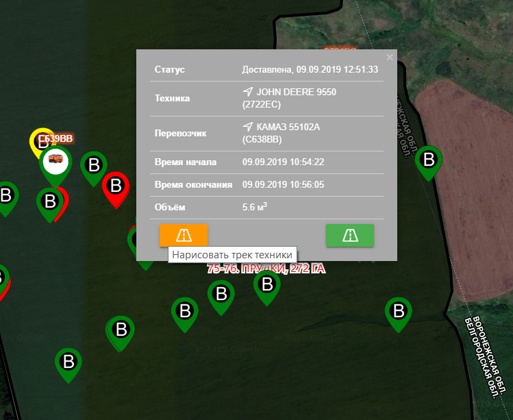Screen dimensions: 513x420
Task: Click the green road track button
Action: [350, 235]
